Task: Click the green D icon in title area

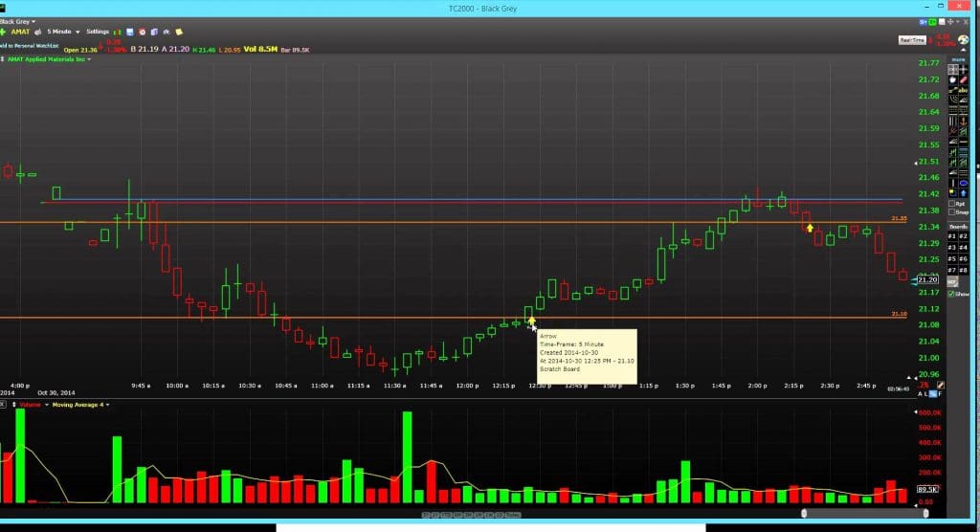Action: [932, 22]
